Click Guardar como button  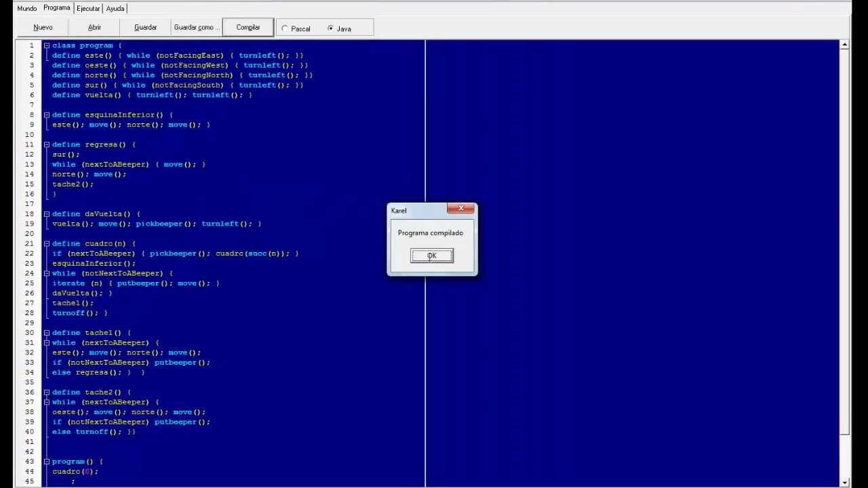[x=196, y=27]
